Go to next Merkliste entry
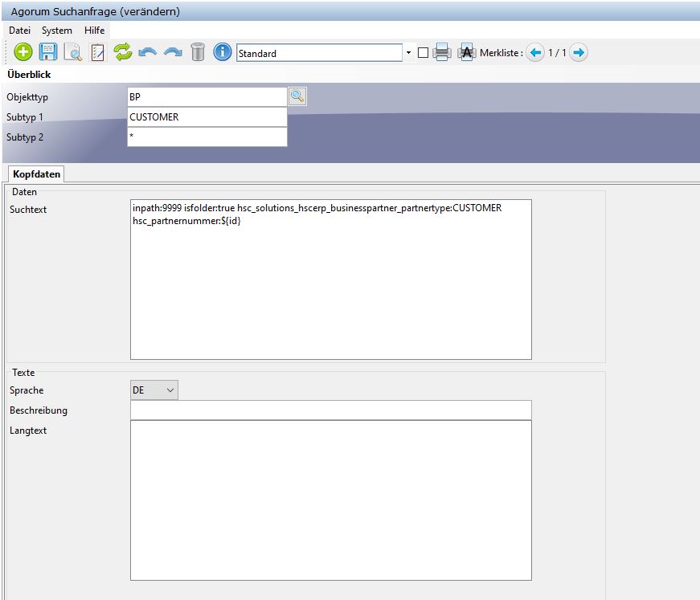 (x=579, y=53)
